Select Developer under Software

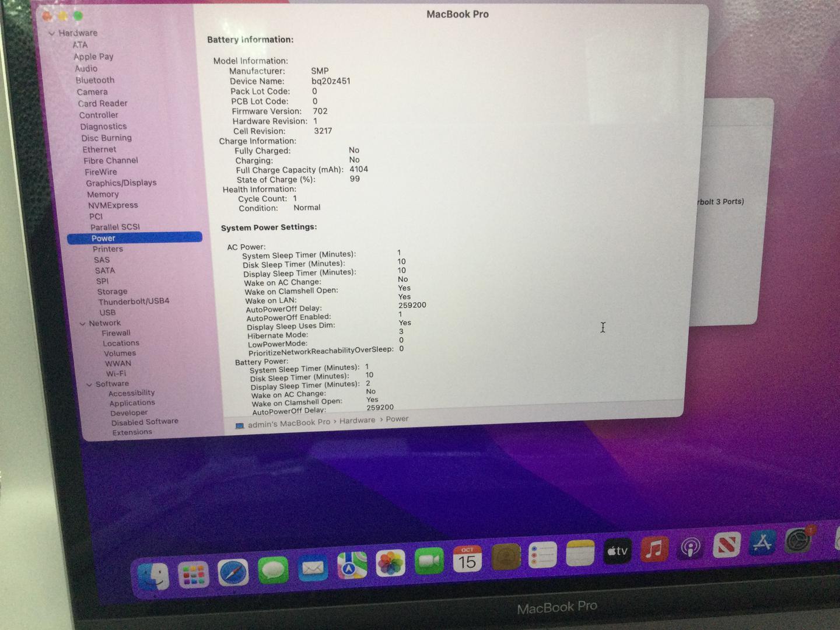click(x=129, y=413)
